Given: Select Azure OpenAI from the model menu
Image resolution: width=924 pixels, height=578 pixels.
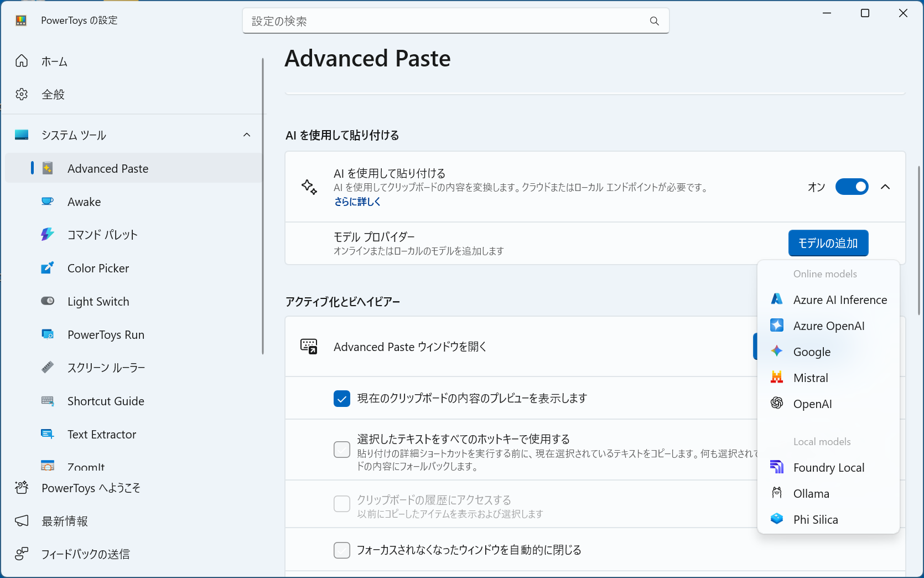Looking at the screenshot, I should point(828,326).
